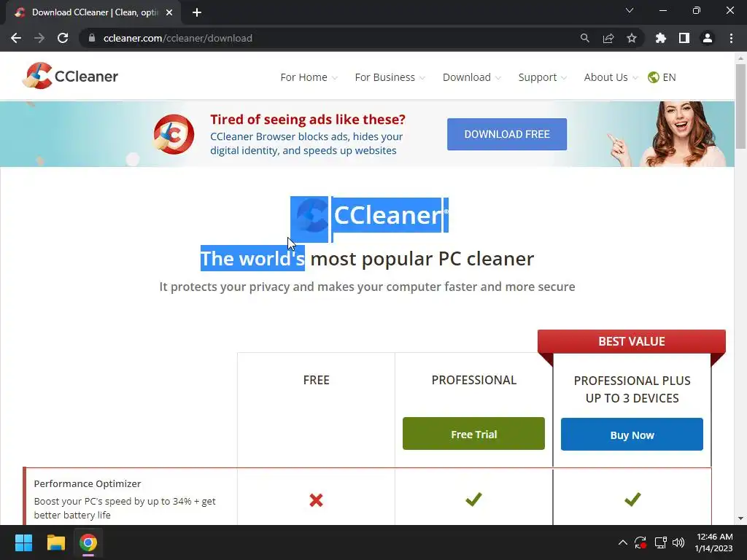Screen dimensions: 747x560
Task: Click the Download CCleaner browser tab
Action: point(93,13)
